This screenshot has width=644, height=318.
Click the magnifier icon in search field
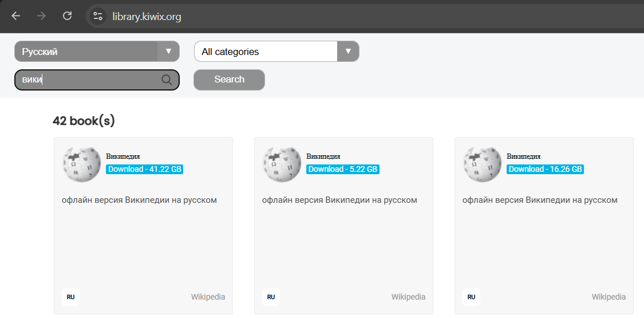coord(167,80)
